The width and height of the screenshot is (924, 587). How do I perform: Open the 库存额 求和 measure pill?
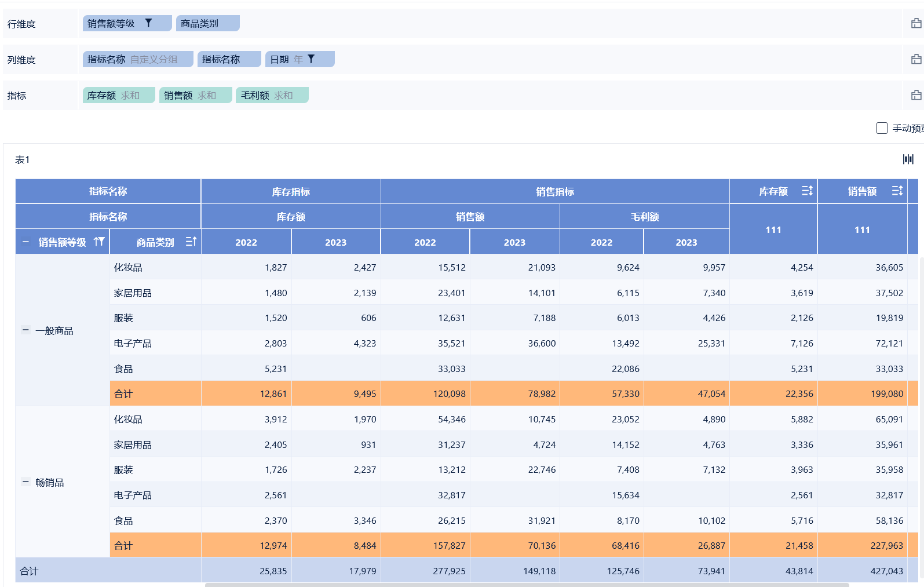click(x=119, y=95)
